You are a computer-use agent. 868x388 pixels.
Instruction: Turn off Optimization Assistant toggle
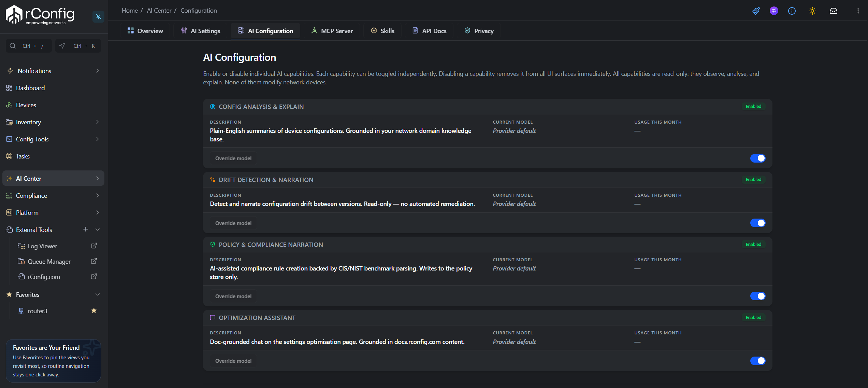tap(758, 361)
